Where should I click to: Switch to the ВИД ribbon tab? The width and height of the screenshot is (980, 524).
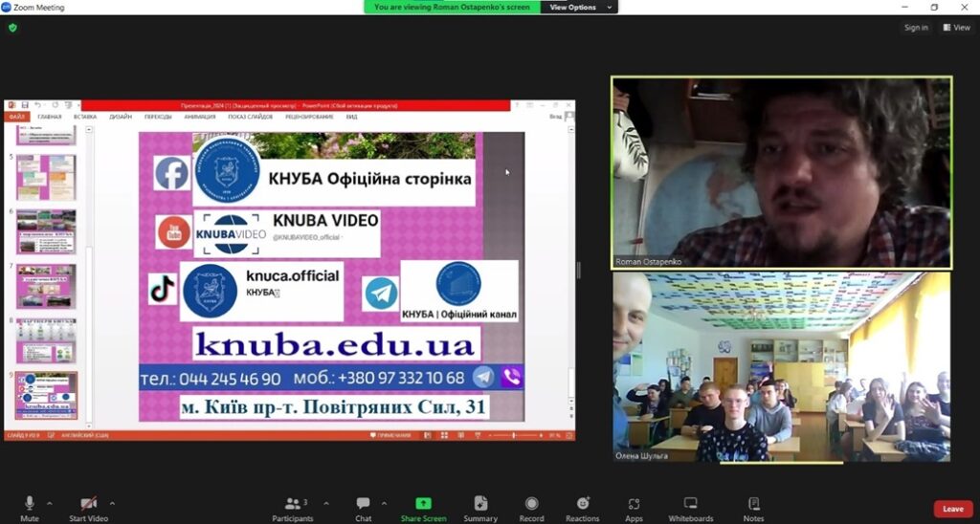352,117
